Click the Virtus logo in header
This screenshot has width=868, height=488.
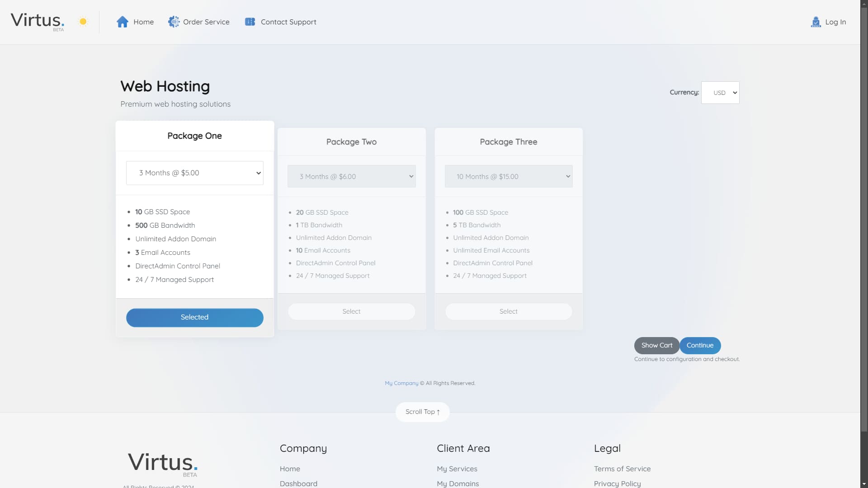[38, 21]
